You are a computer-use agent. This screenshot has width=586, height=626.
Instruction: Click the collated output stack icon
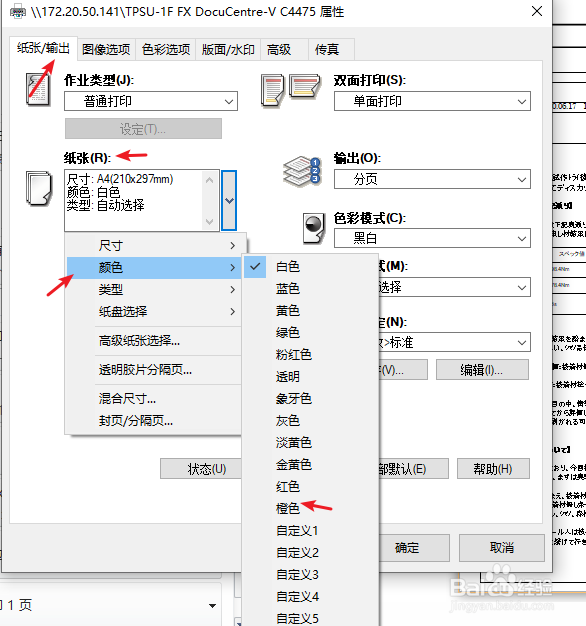[302, 172]
